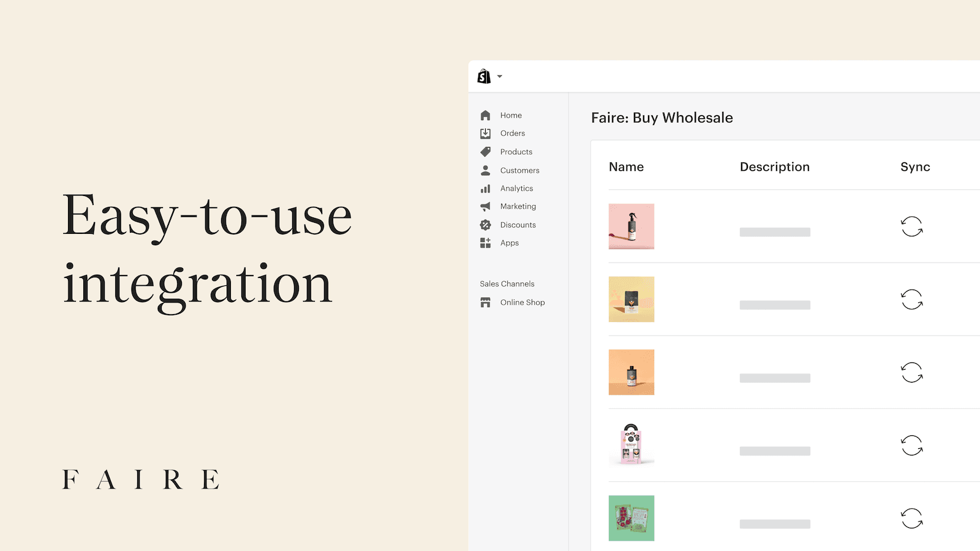
Task: Sync the pink spray bottle product
Action: pos(911,227)
